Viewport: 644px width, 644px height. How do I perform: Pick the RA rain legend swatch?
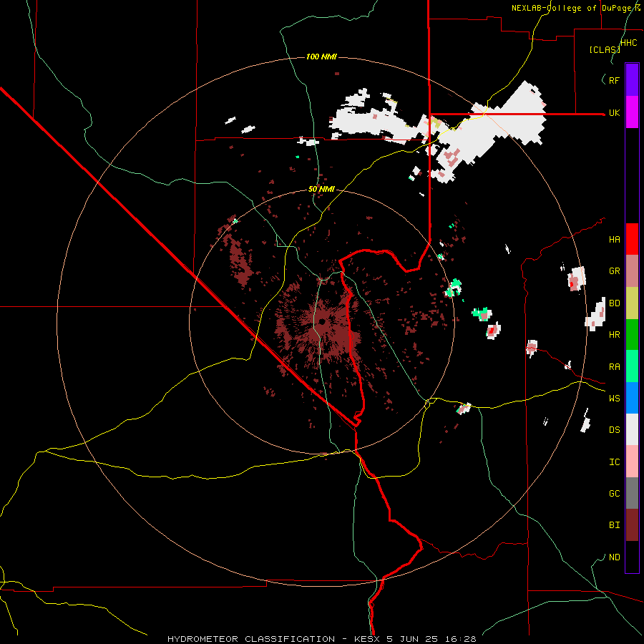tap(632, 366)
